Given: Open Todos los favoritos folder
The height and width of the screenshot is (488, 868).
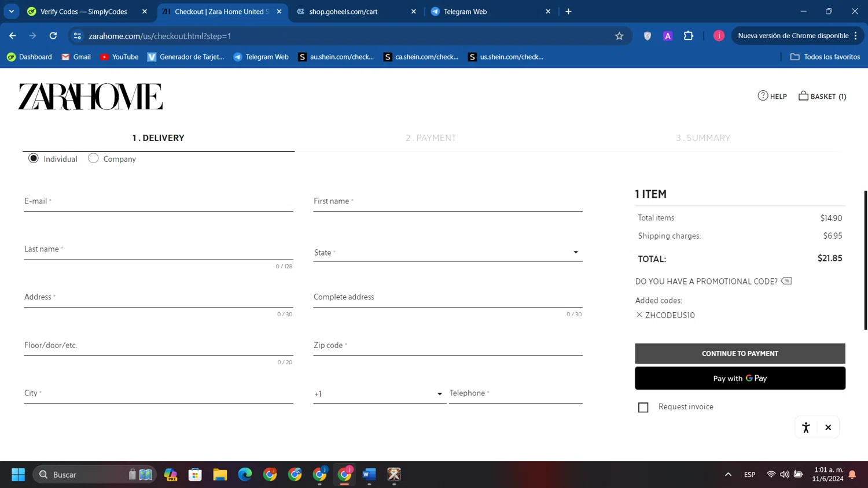Looking at the screenshot, I should pyautogui.click(x=825, y=57).
